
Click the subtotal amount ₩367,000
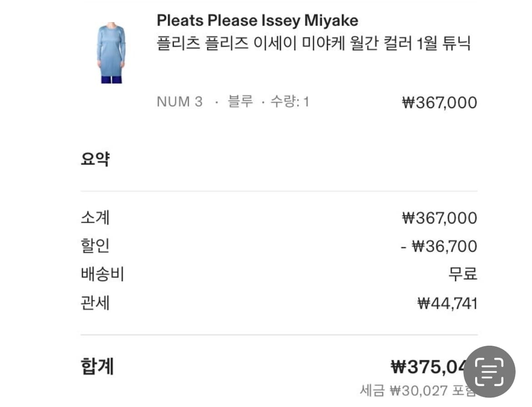(x=439, y=218)
